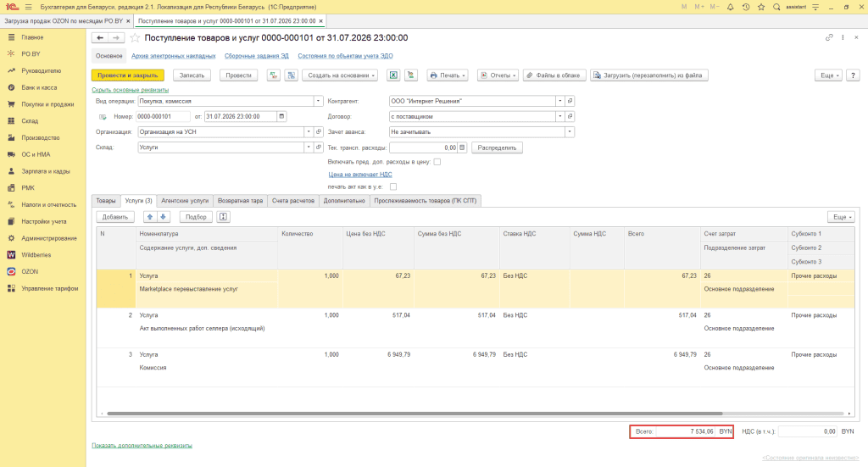Click the search magnifier icon

(x=776, y=7)
